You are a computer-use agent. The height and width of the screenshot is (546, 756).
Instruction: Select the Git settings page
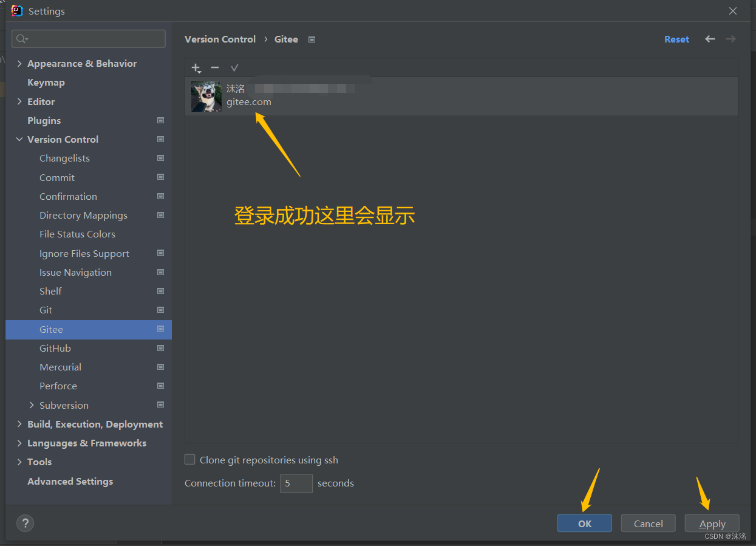coord(46,310)
